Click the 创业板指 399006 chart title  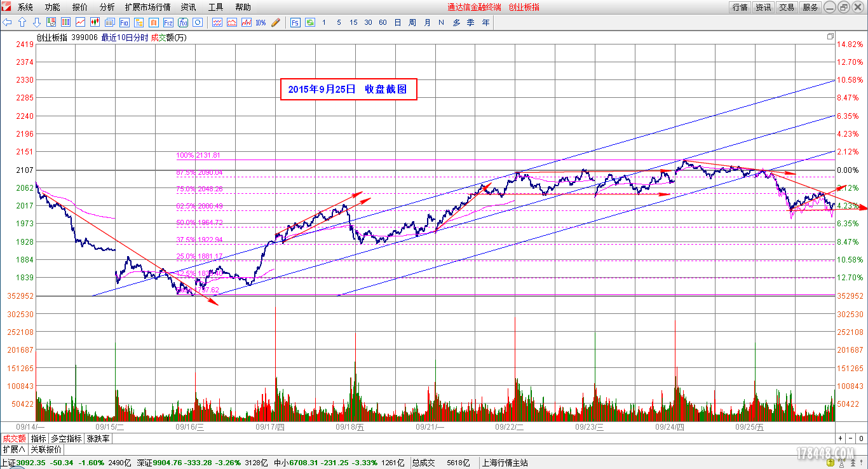click(x=67, y=37)
